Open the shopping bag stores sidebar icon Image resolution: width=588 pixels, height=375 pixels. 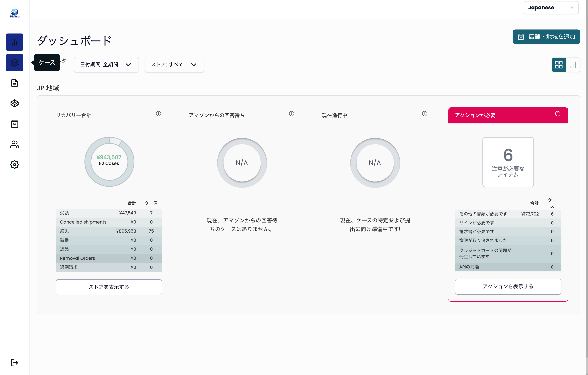[14, 124]
